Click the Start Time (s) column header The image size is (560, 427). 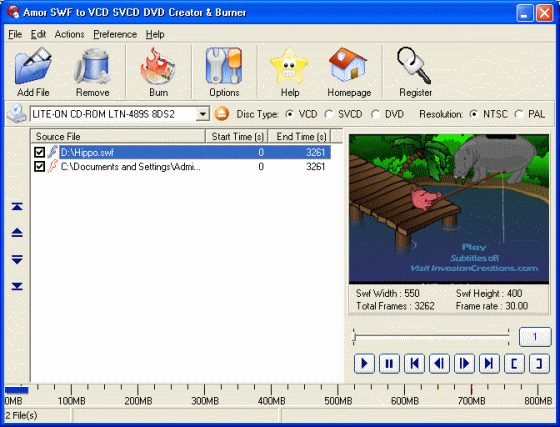coord(237,136)
